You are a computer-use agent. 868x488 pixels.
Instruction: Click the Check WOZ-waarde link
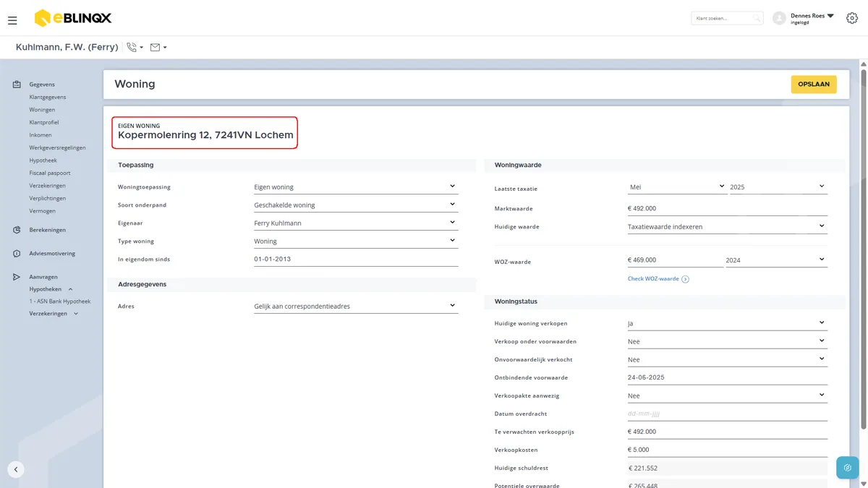click(x=653, y=279)
